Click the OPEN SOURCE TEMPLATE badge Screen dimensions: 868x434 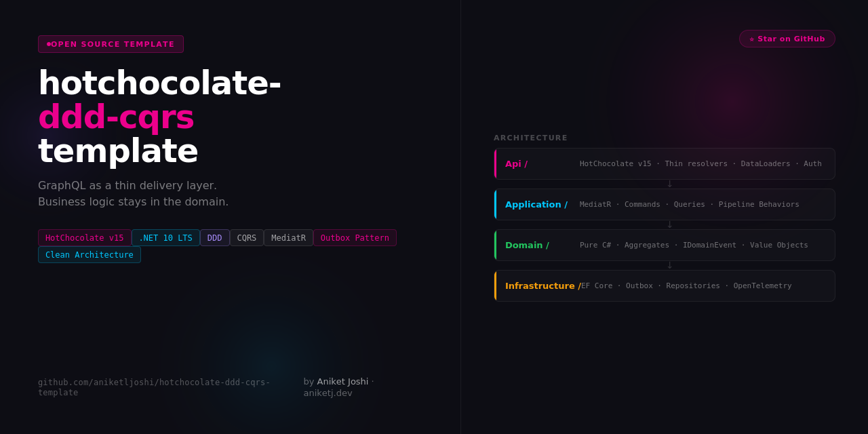tap(111, 44)
